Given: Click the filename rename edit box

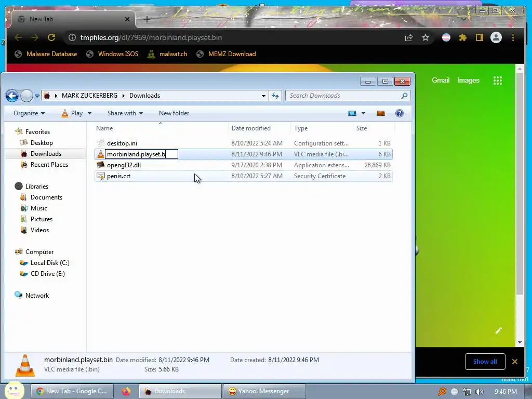Looking at the screenshot, I should (141, 154).
